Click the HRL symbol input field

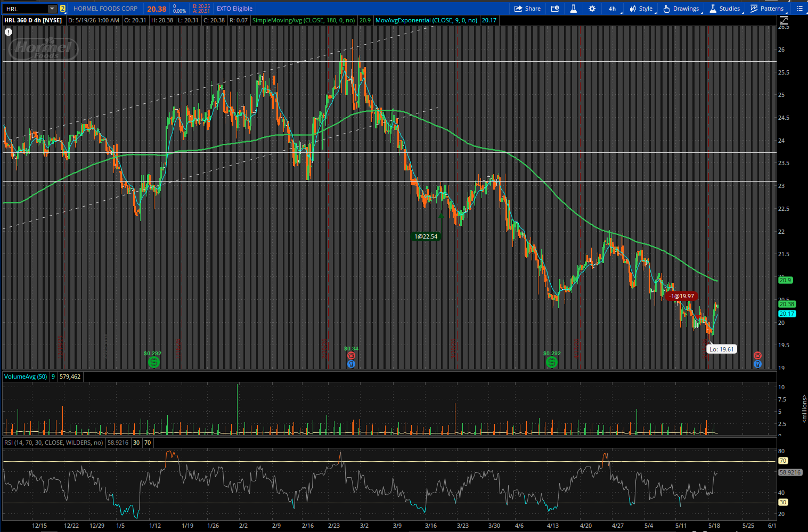(25, 9)
